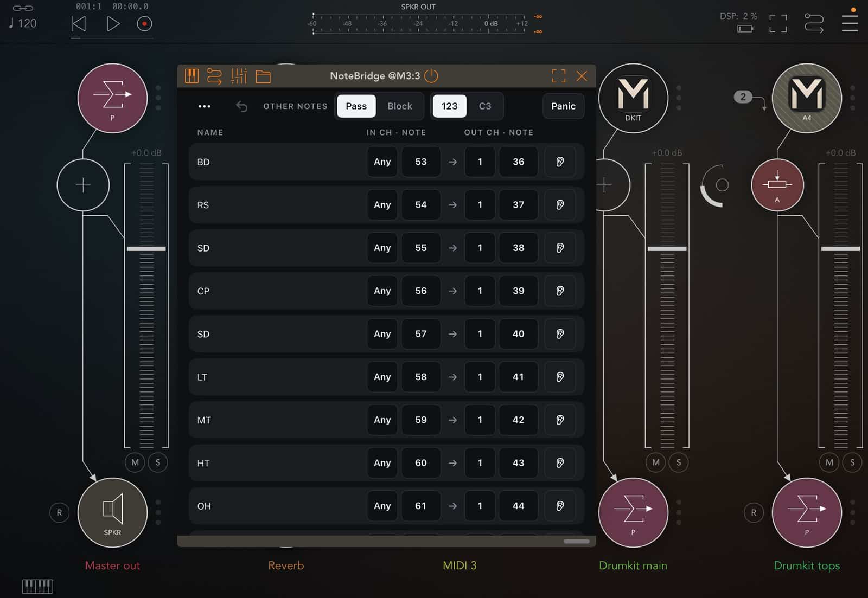
Task: Jump back to start of transport
Action: click(x=79, y=24)
